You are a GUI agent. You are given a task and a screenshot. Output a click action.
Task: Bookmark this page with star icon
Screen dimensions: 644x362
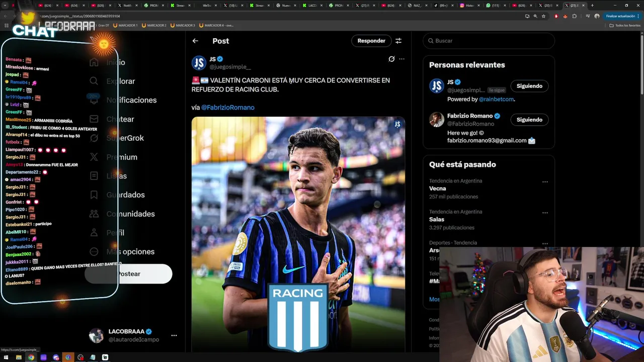click(x=543, y=16)
